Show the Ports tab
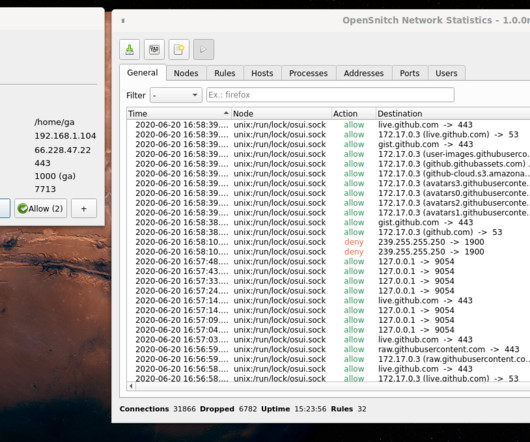Viewport: 530px width, 442px height. click(410, 73)
